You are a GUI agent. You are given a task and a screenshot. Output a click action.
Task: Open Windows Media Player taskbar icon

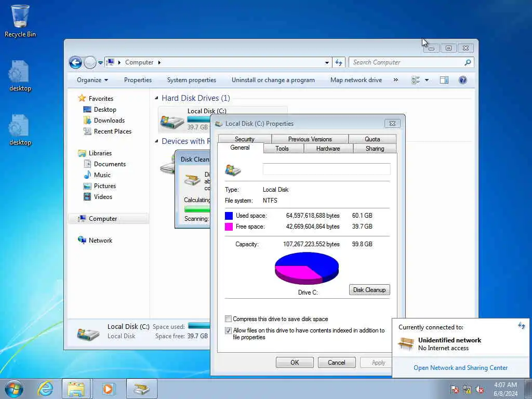coord(108,389)
